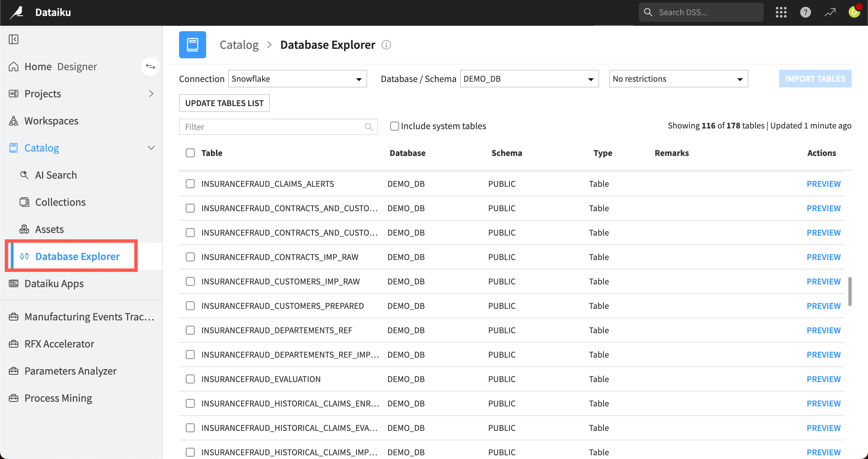Open Assets under Catalog
Screen dimensions: 868x459
[50, 229]
